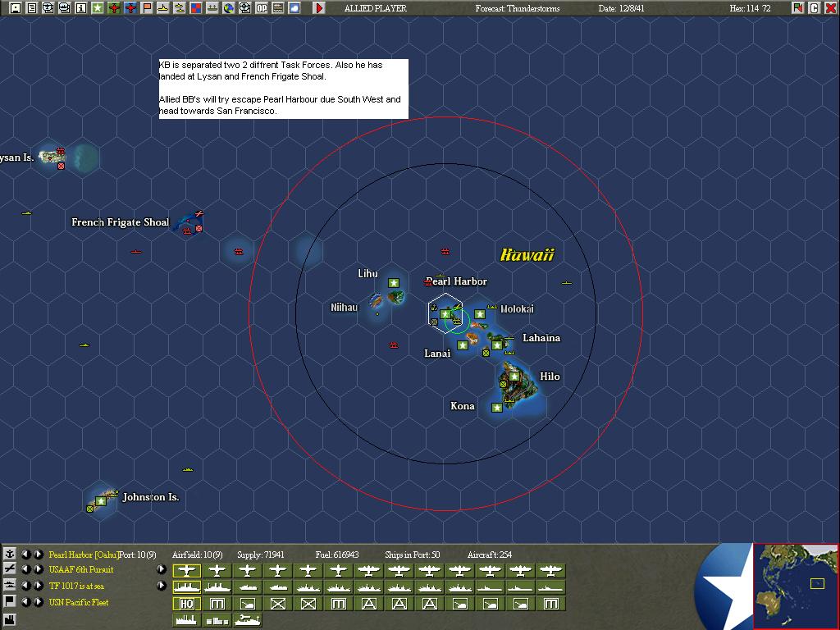This screenshot has width=840, height=630.
Task: Click the save game disk icon
Action: click(16, 7)
